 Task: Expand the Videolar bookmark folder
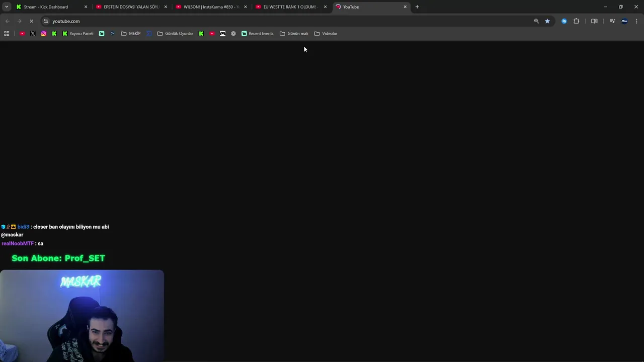pyautogui.click(x=326, y=34)
